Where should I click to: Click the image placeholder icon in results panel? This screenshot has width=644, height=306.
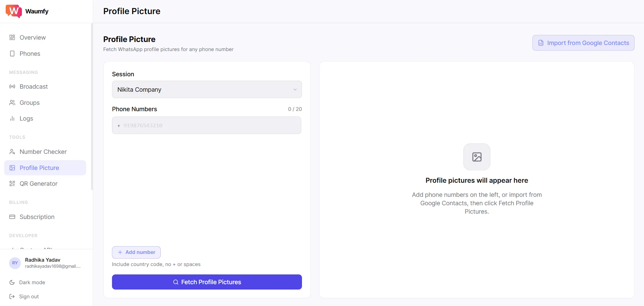[x=477, y=157]
